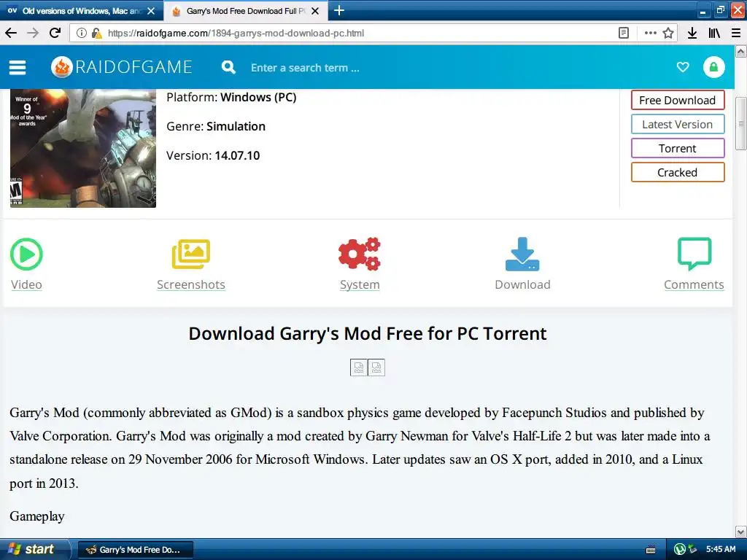Click the RAIDOFGAME site title
Screen dimensions: 747x560
click(x=134, y=67)
